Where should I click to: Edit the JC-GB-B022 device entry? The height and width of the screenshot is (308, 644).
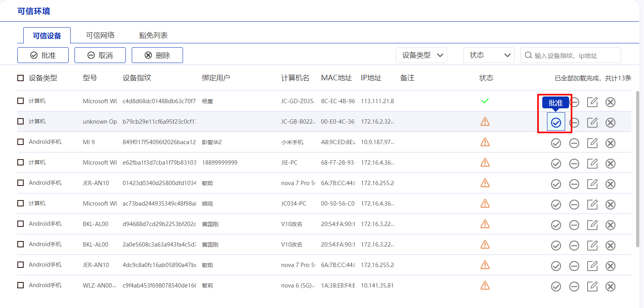click(592, 122)
